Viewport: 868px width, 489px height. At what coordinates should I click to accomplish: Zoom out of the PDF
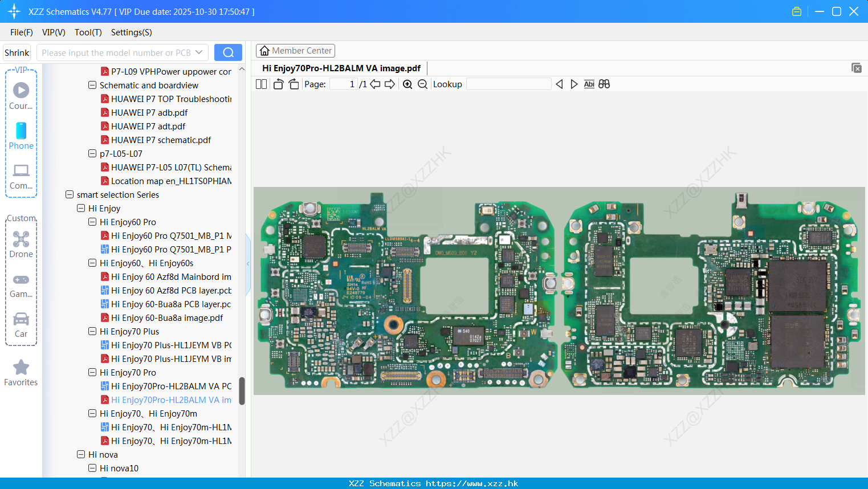[422, 84]
